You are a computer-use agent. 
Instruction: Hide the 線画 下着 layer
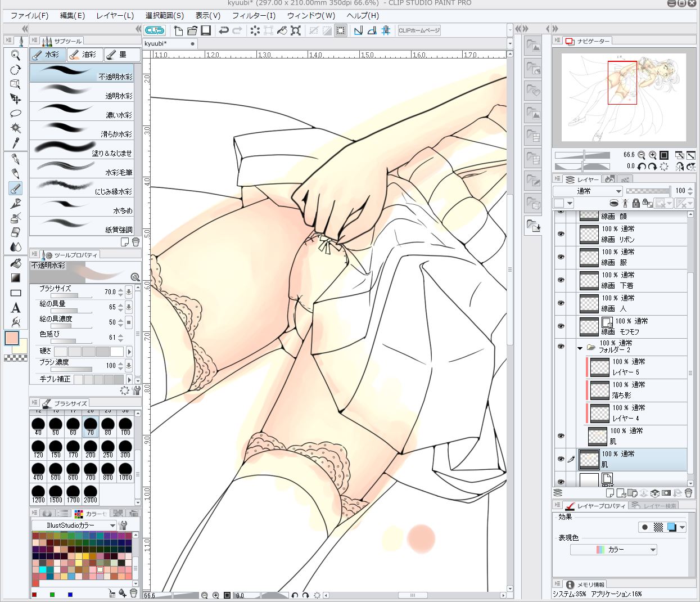[561, 280]
